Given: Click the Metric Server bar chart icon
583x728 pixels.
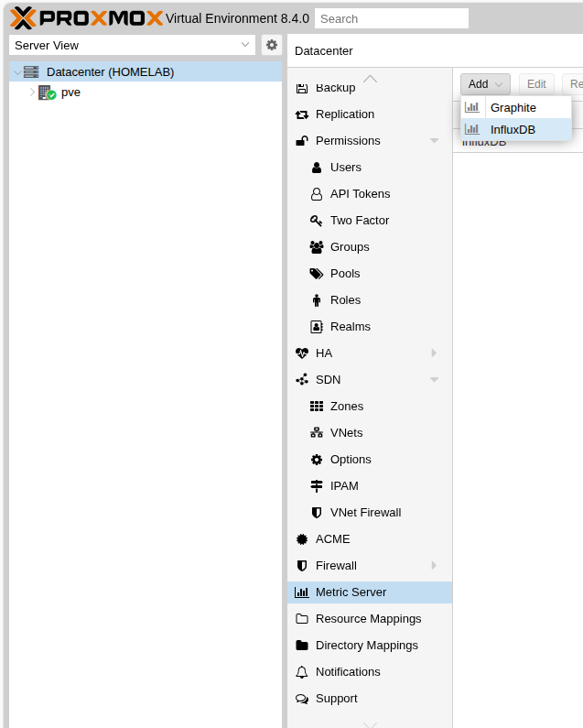Looking at the screenshot, I should pos(302,592).
